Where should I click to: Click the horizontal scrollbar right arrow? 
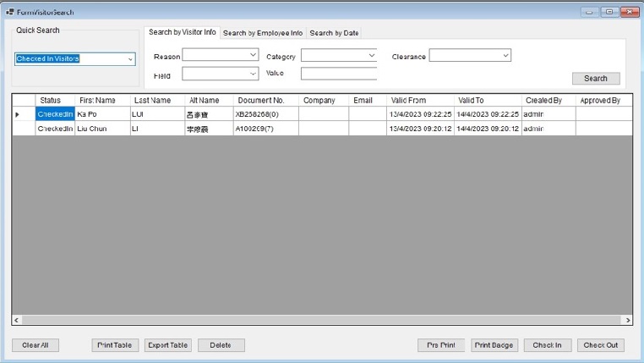coord(627,321)
